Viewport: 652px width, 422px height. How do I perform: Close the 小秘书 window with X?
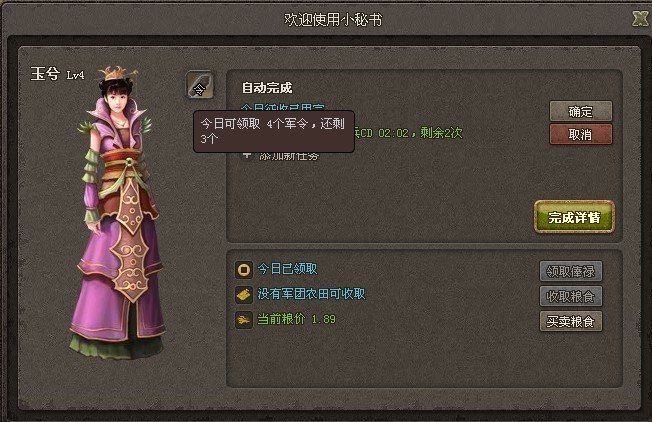pyautogui.click(x=640, y=18)
